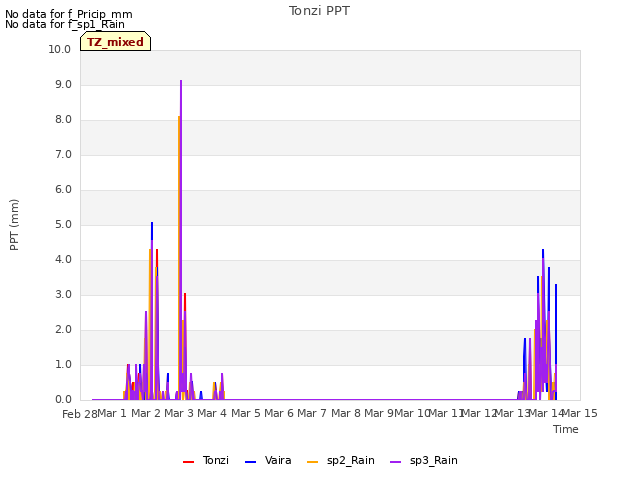
Task: Click the 'No data for f_sp1_Rain' message
Action: pos(65,24)
